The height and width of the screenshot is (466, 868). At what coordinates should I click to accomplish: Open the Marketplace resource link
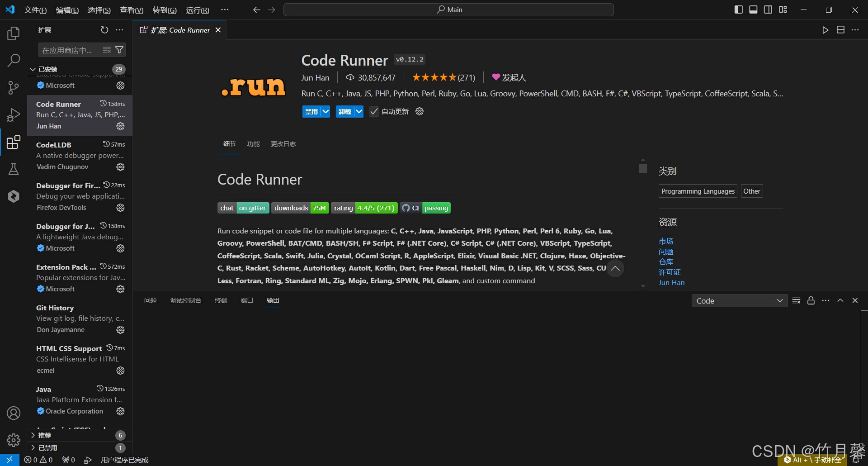(x=666, y=241)
